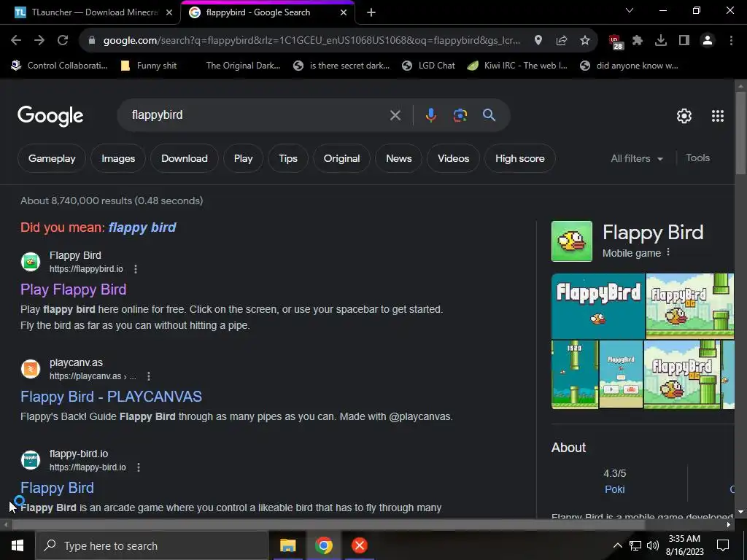The height and width of the screenshot is (560, 747).
Task: Open the Windows notification center
Action: tap(723, 545)
